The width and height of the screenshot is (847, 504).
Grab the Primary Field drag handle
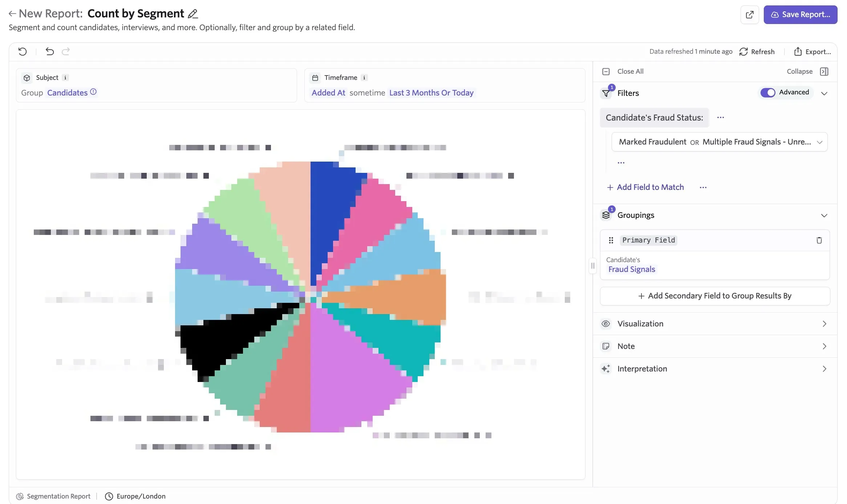611,240
